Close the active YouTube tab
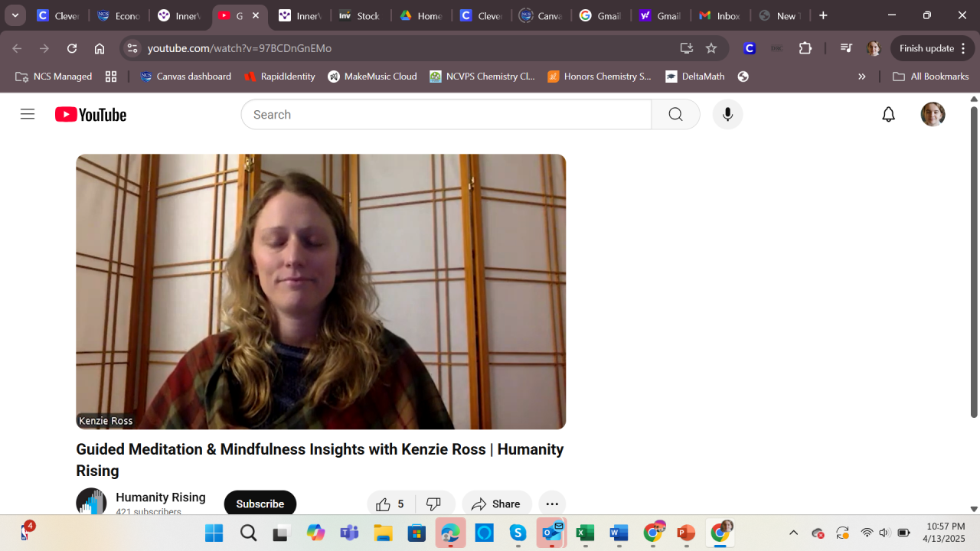 coord(256,15)
